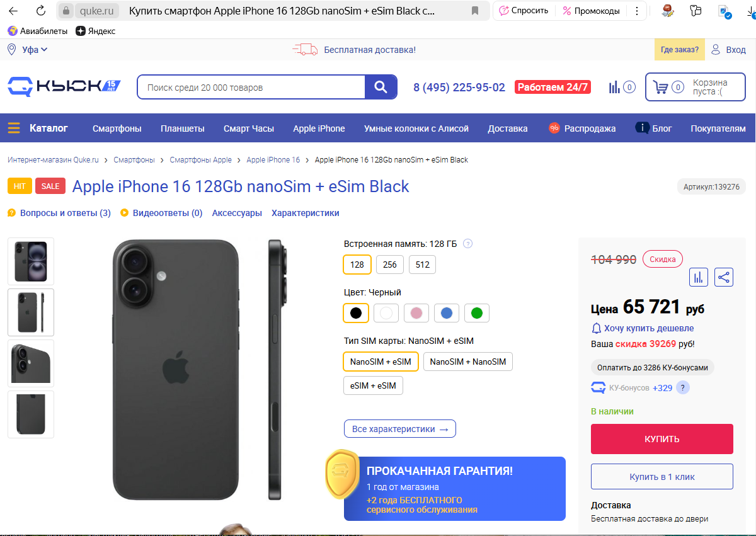The image size is (756, 536).
Task: Select the 256 GB memory option
Action: (x=389, y=265)
